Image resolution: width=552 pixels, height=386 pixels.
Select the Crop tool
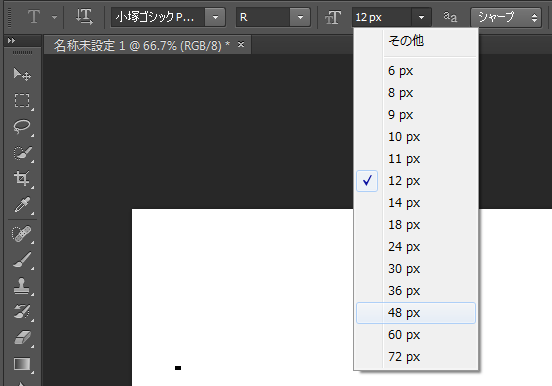click(x=22, y=179)
